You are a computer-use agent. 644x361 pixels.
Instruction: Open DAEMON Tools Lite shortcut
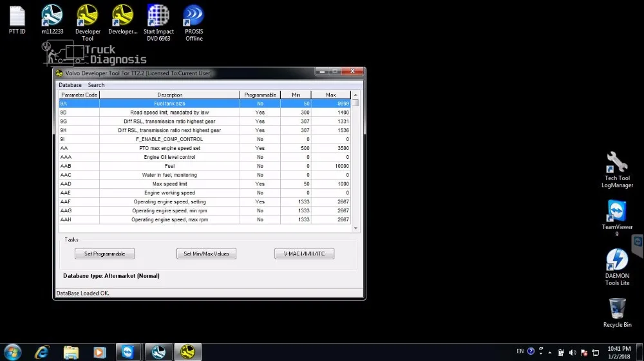pos(617,267)
